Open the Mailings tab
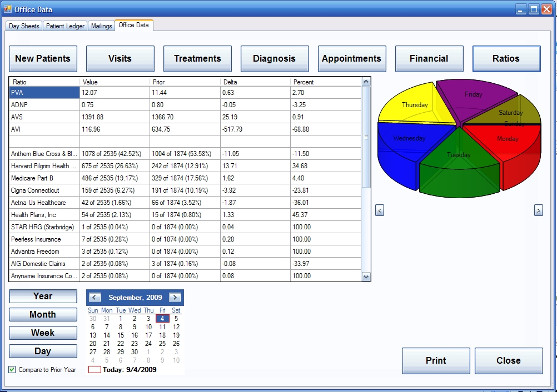The image size is (557, 392). pos(101,26)
